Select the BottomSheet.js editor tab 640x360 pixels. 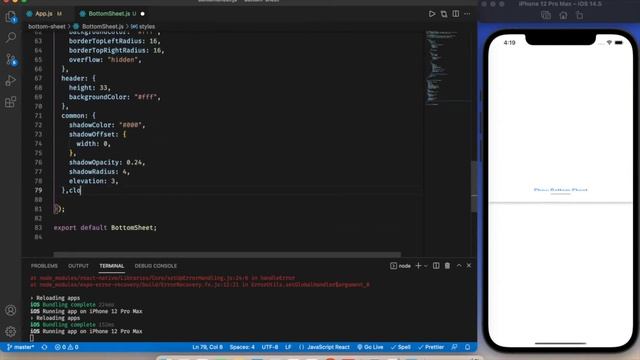coord(109,14)
